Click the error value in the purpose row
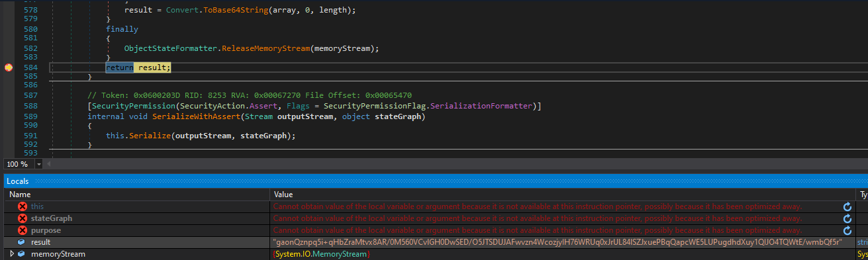 click(537, 230)
